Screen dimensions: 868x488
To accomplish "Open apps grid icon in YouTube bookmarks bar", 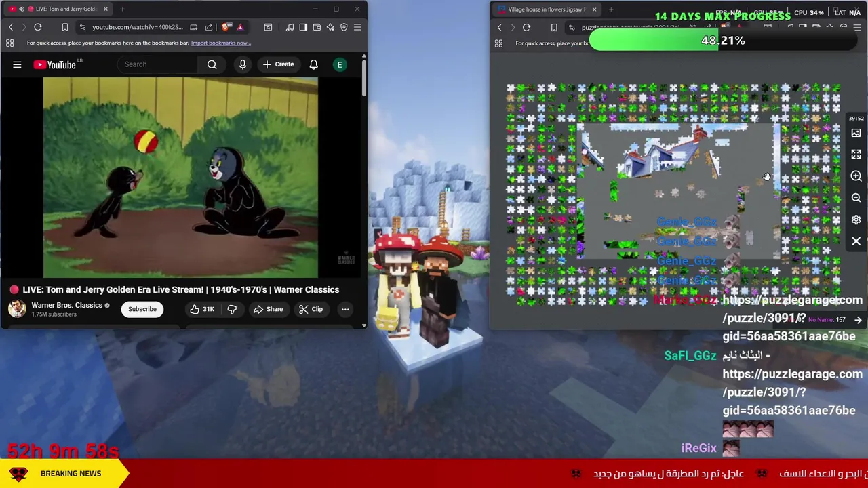I will (9, 43).
